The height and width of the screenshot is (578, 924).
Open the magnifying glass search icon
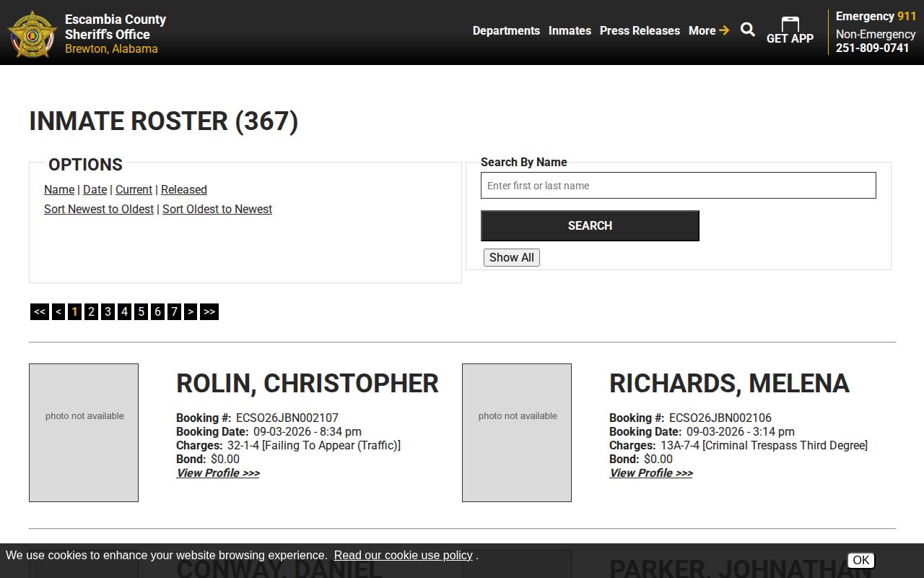[748, 30]
